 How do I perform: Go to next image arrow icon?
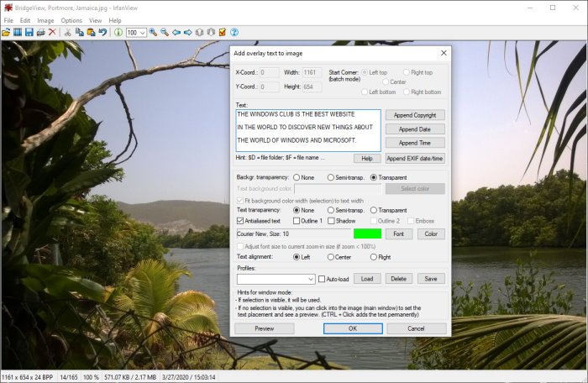coord(187,32)
